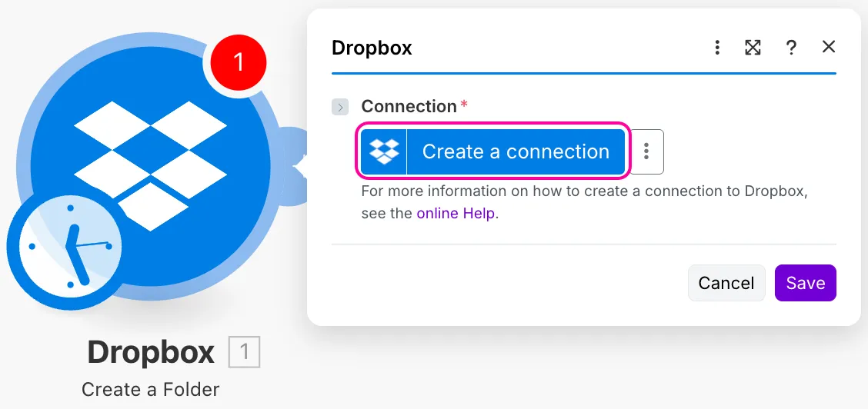Click the Connection field label

(x=409, y=106)
